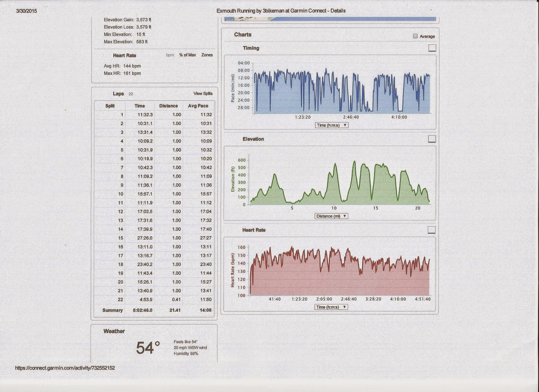The width and height of the screenshot is (539, 392).
Task: Click the Charts section heading
Action: click(243, 35)
